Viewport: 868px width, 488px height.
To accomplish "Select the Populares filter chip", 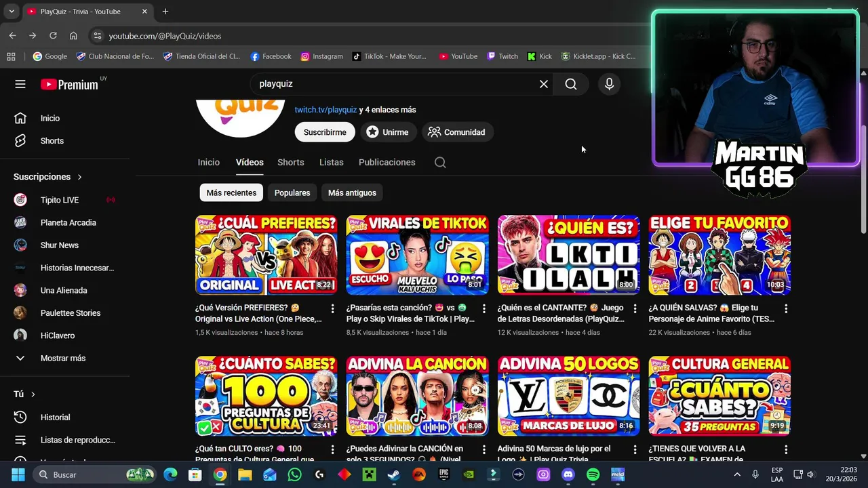I will click(292, 192).
